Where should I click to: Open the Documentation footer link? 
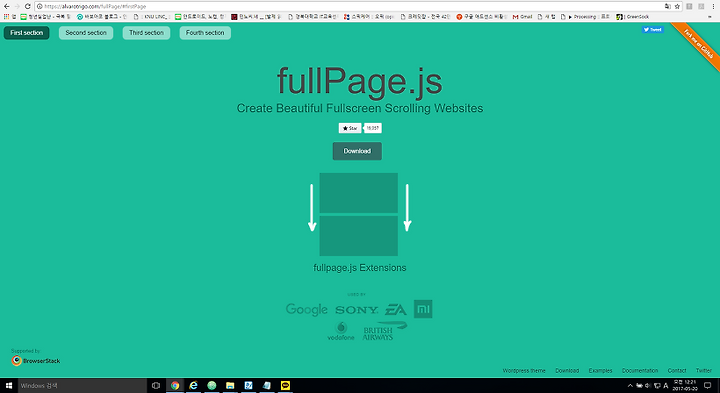pos(640,371)
